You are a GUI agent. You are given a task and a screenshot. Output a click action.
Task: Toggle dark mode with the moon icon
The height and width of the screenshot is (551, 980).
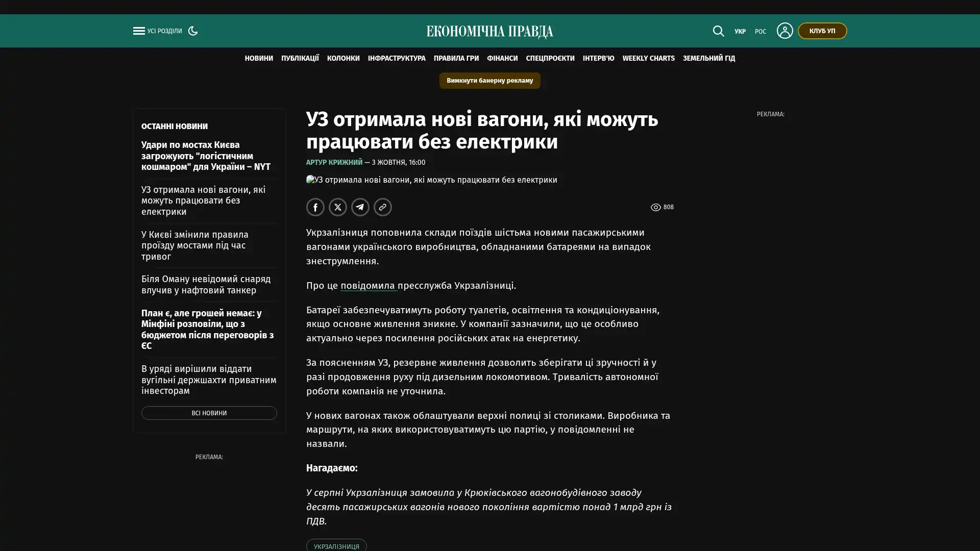tap(193, 31)
